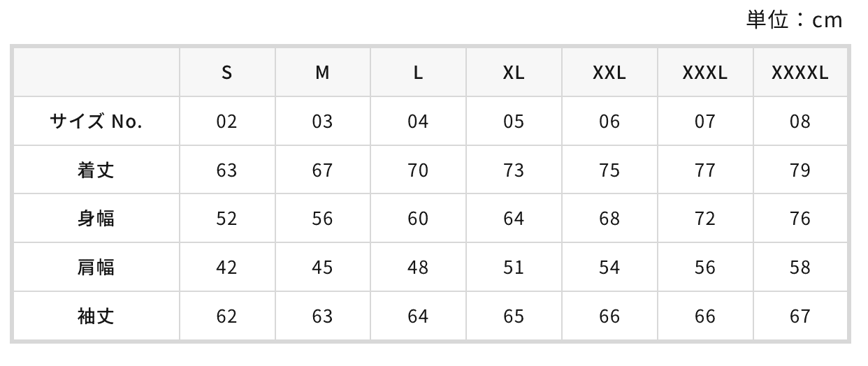Click the 単位：cm unit label
The image size is (868, 366).
795,20
